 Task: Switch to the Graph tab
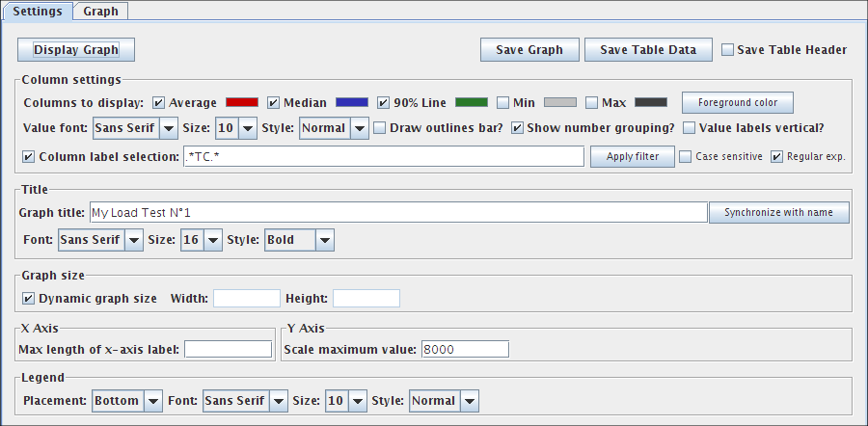click(100, 12)
